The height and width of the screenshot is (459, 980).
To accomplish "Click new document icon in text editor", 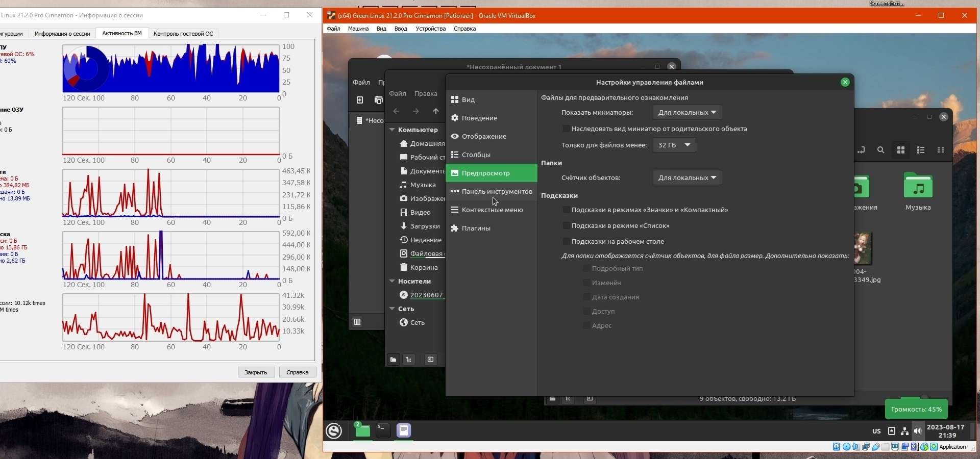I will click(360, 100).
